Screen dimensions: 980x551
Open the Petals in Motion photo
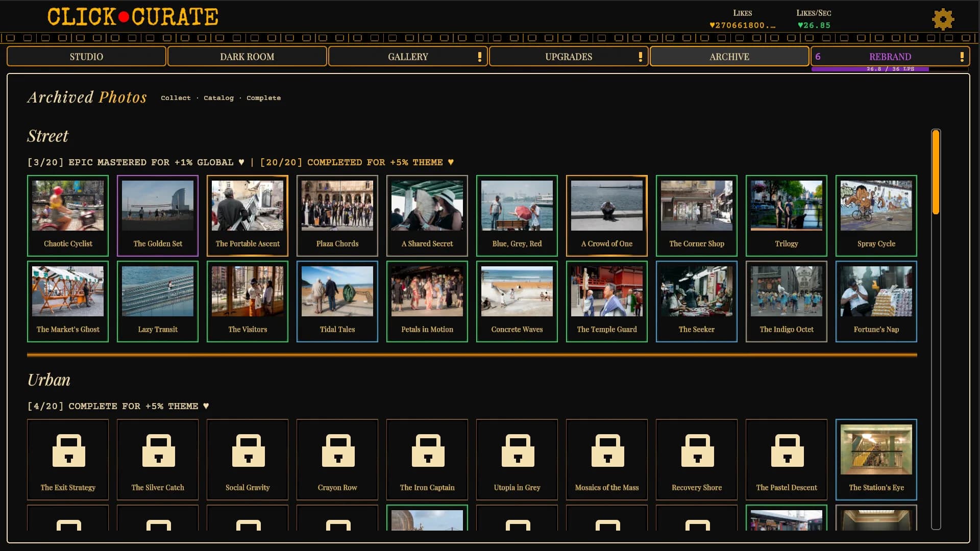pyautogui.click(x=427, y=302)
